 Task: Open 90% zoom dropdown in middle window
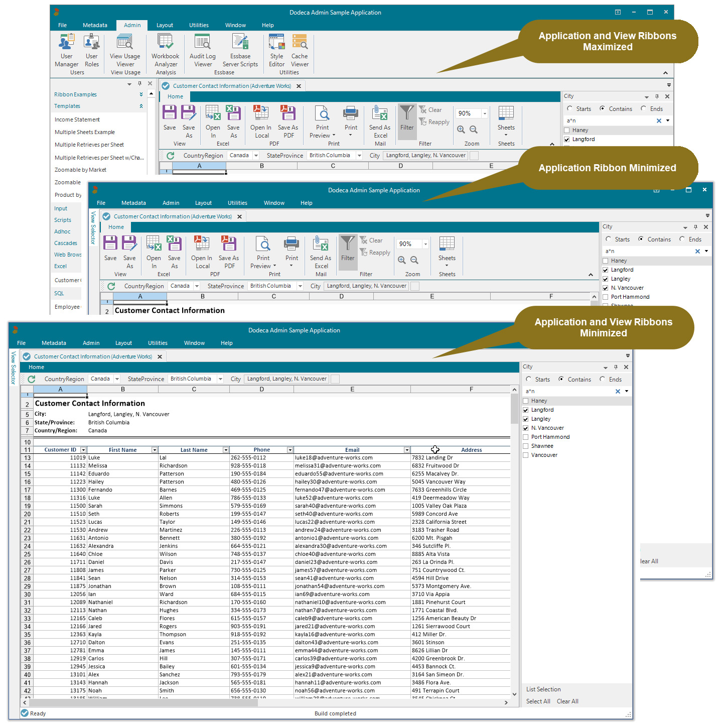pos(425,244)
